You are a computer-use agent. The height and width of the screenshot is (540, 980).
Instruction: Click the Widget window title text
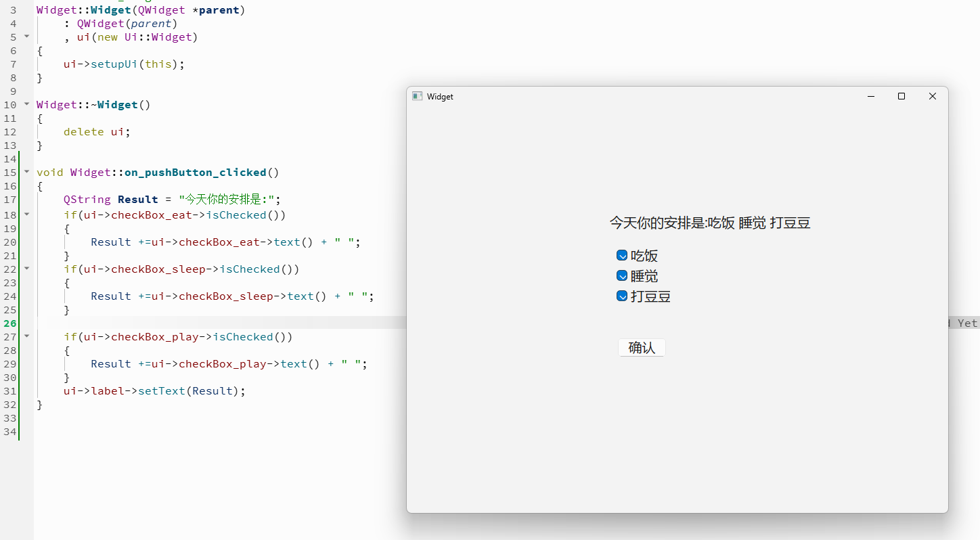(x=440, y=97)
